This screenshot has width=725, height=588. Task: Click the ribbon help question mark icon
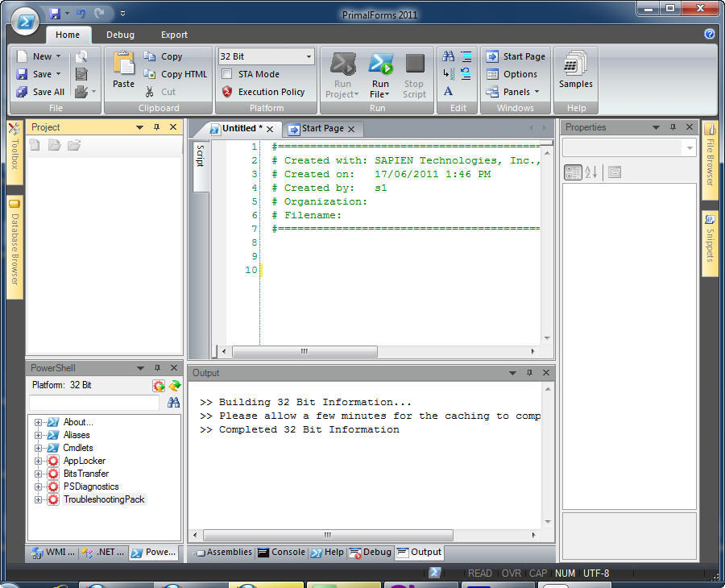pos(709,34)
